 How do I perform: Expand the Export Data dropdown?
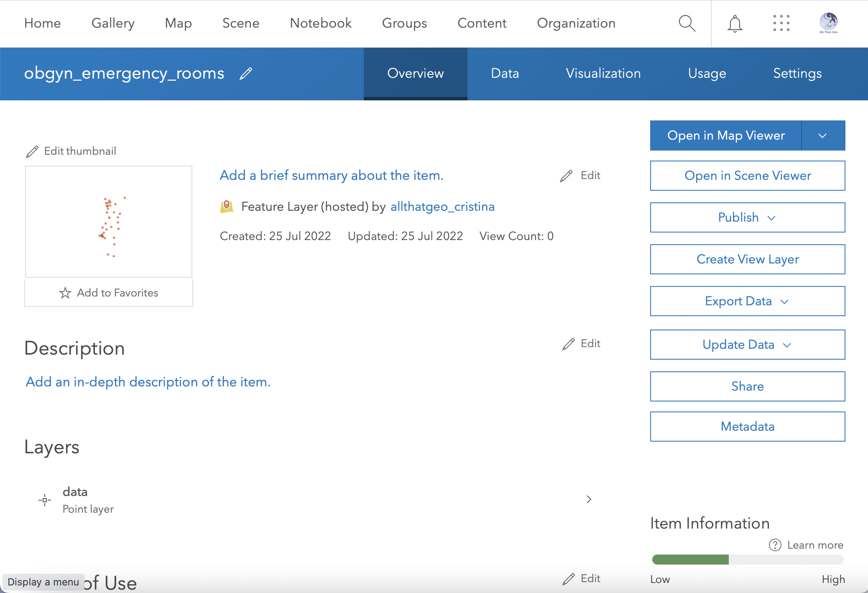tap(747, 301)
